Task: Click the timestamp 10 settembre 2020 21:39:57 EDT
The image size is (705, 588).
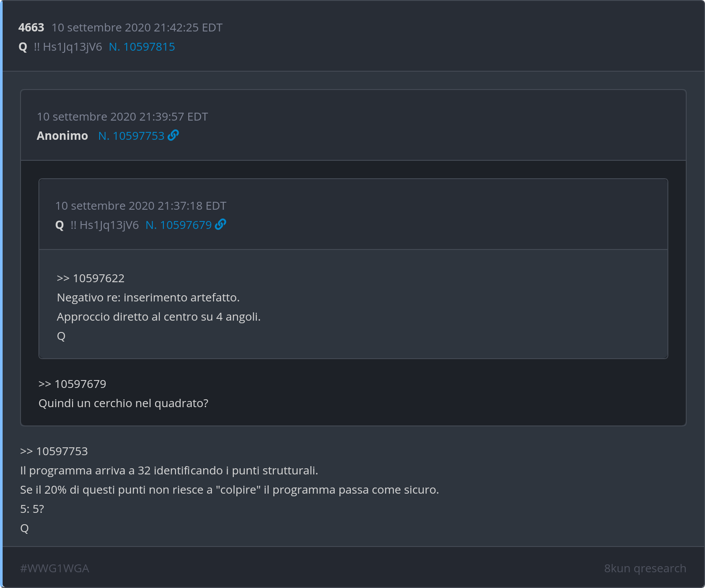Action: [x=122, y=117]
